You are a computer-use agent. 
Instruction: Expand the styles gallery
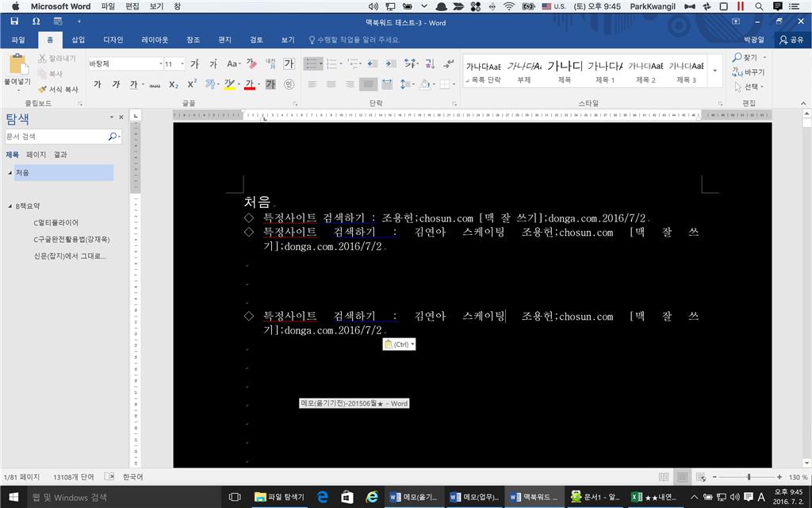[714, 71]
